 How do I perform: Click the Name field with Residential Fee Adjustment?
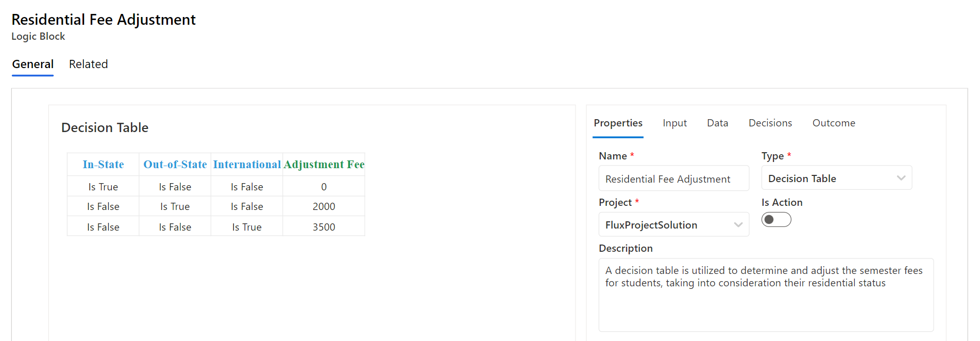pos(673,178)
